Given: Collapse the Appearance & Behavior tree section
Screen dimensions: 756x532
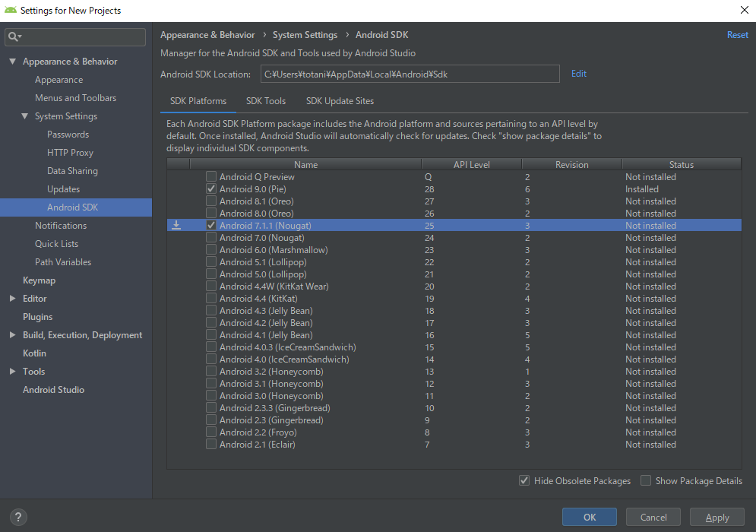Looking at the screenshot, I should tap(12, 62).
